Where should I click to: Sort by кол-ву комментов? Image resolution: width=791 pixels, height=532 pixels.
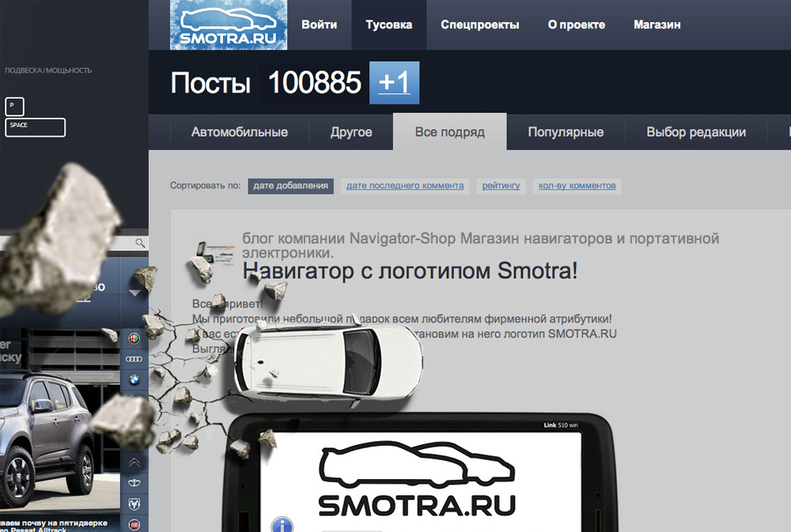pyautogui.click(x=577, y=186)
